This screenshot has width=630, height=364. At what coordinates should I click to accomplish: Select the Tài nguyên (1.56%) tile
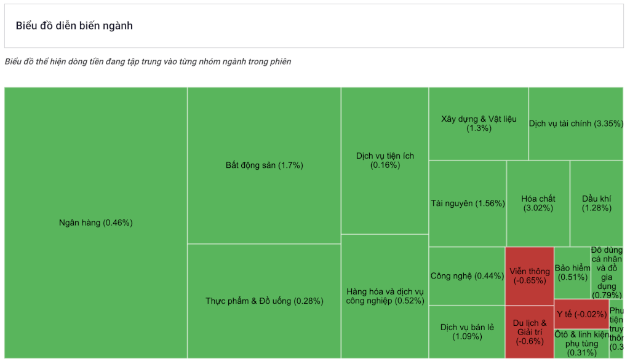click(x=468, y=204)
